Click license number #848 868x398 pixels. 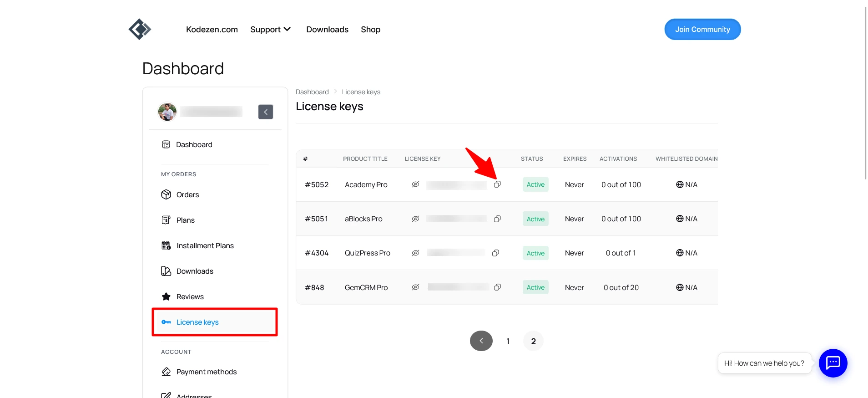pyautogui.click(x=314, y=287)
